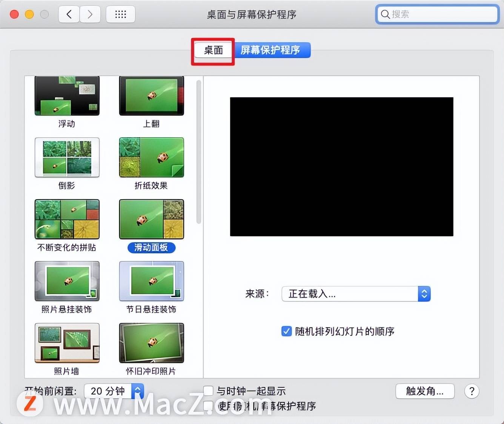Uncheck 随机排列幻灯片的顺序

click(x=286, y=331)
